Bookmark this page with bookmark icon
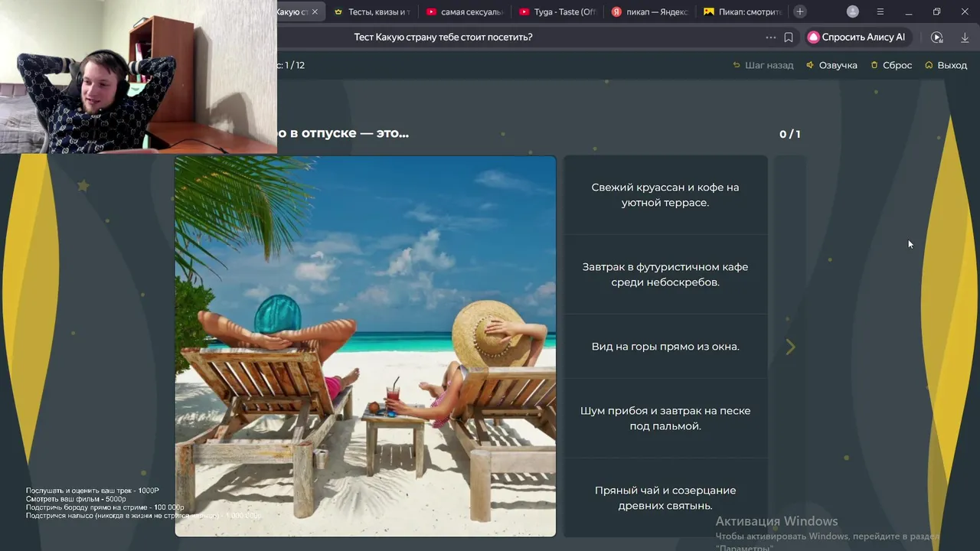 [789, 37]
